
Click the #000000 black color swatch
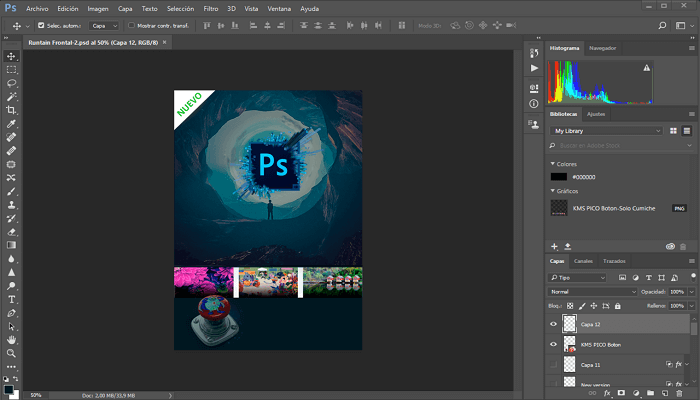click(558, 177)
